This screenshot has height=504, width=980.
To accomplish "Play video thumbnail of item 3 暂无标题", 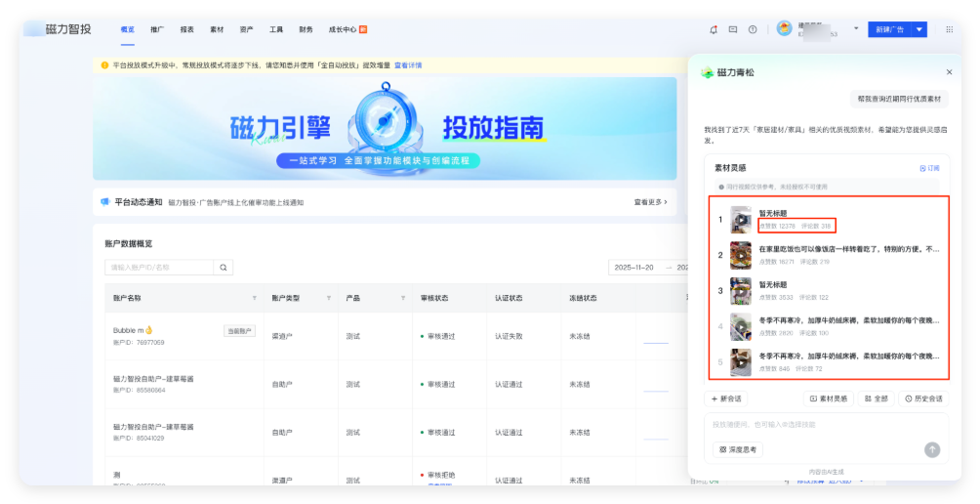I will (x=741, y=291).
